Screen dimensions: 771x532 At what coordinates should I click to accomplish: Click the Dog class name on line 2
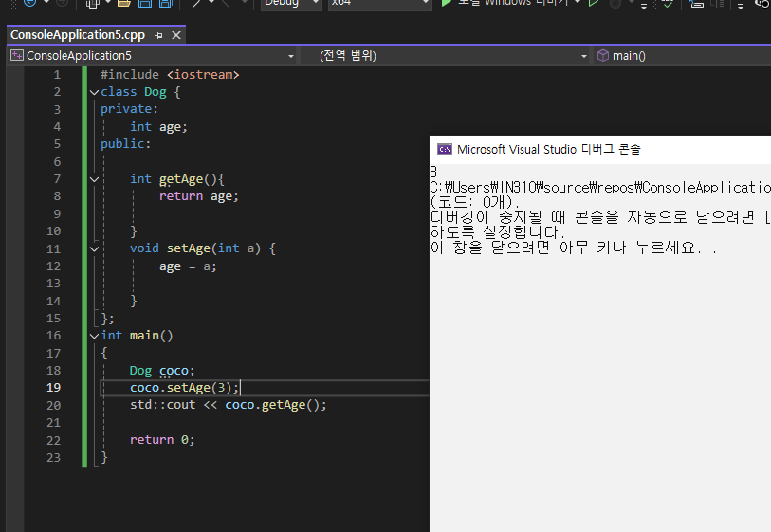pos(156,92)
